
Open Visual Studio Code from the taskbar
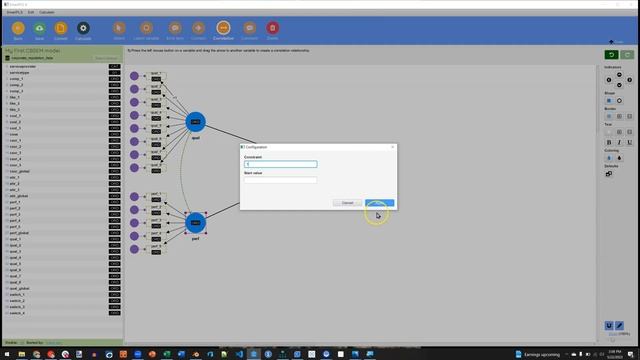[x=239, y=354]
